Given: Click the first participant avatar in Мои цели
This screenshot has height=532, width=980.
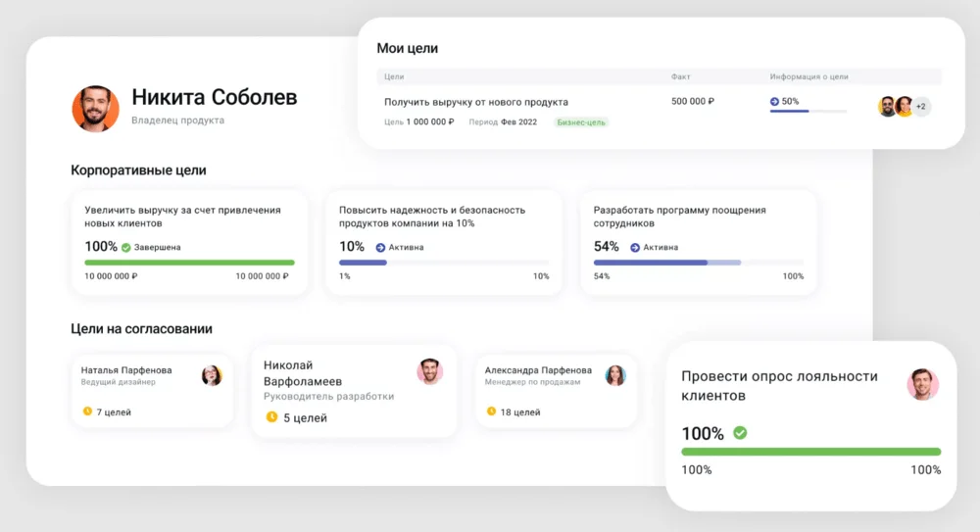Looking at the screenshot, I should point(887,106).
